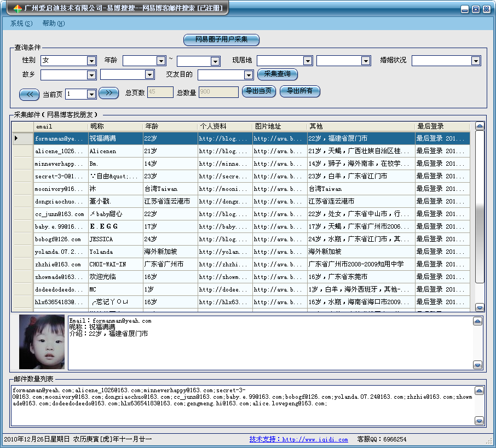The width and height of the screenshot is (496, 448).
Task: Expand the first 现居地 dropdown
Action: point(308,60)
